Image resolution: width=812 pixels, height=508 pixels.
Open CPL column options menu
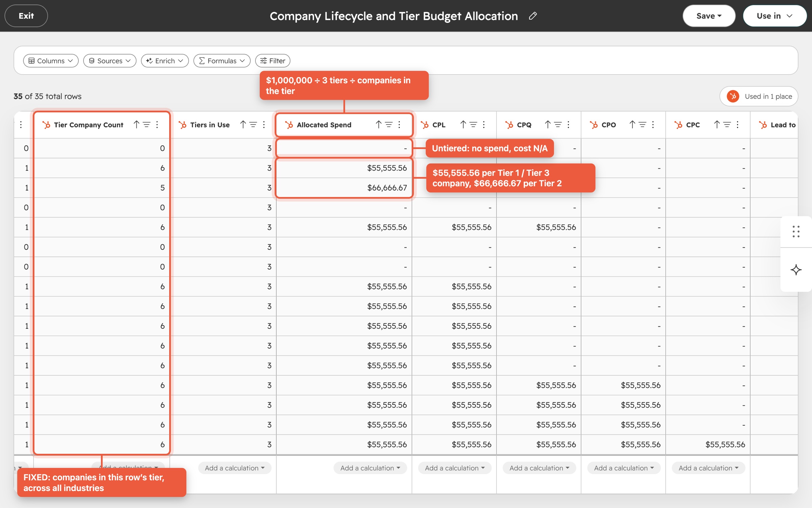(484, 125)
